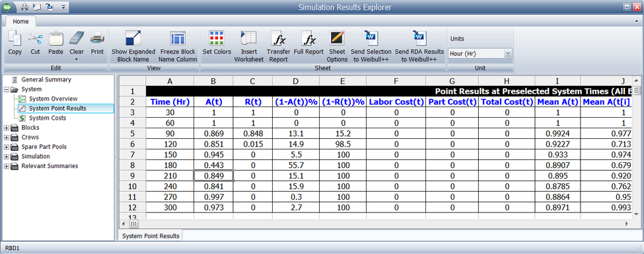Generate the Full Report
The width and height of the screenshot is (644, 254).
coord(309,38)
